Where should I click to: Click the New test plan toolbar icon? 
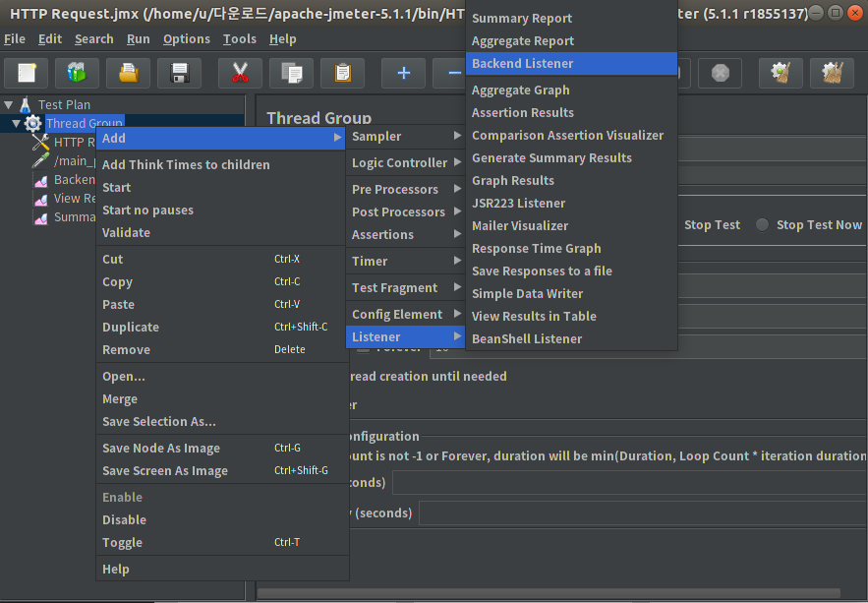(x=26, y=73)
